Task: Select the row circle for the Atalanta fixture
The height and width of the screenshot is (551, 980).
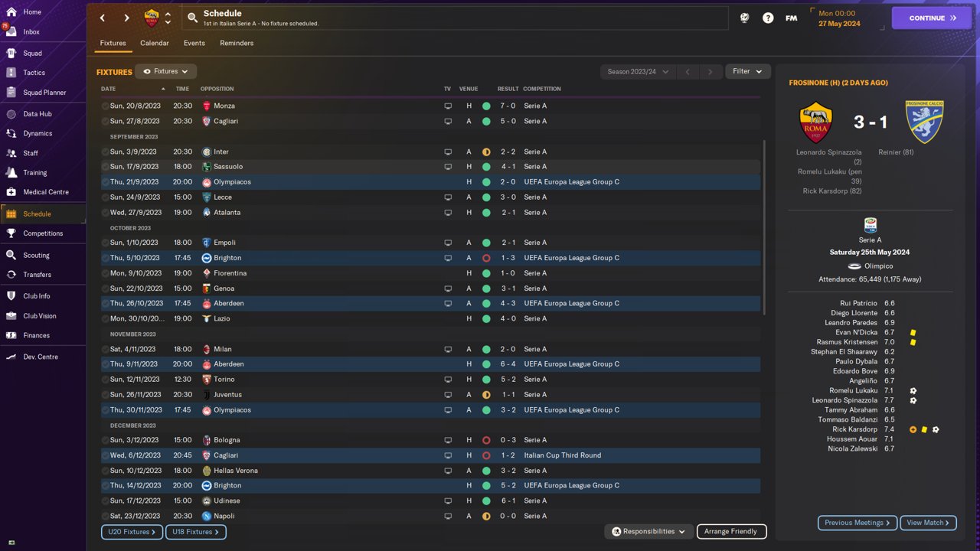Action: pos(105,213)
